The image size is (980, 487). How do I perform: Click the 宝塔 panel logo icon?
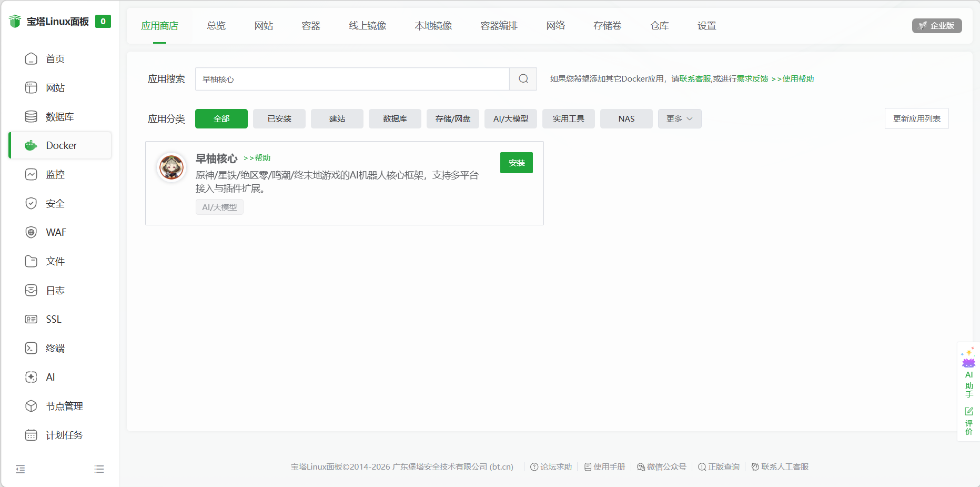point(15,22)
